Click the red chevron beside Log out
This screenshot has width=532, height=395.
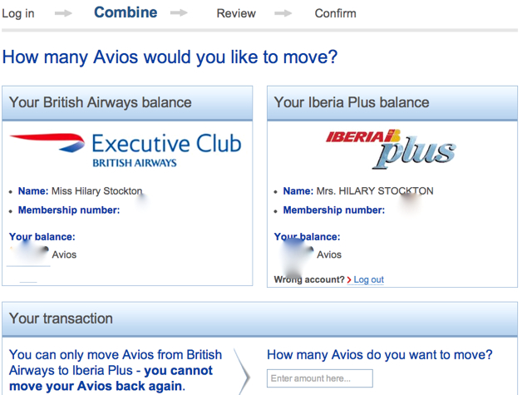pyautogui.click(x=349, y=280)
